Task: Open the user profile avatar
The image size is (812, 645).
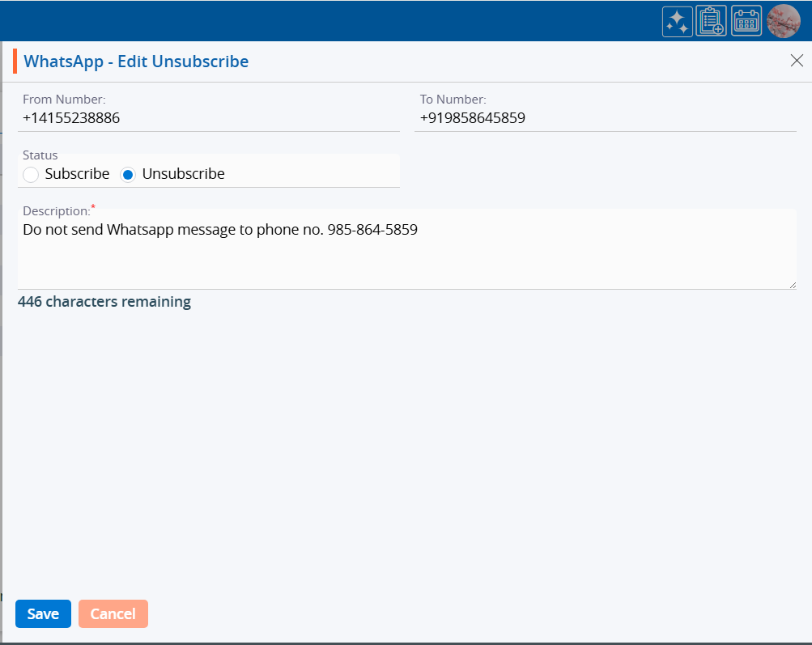Action: [783, 21]
